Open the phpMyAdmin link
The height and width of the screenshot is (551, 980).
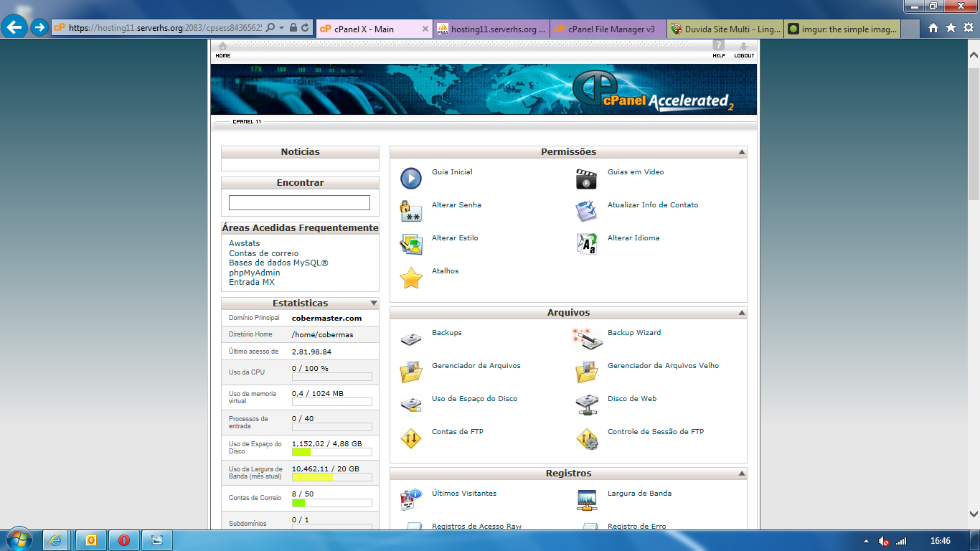tap(254, 273)
